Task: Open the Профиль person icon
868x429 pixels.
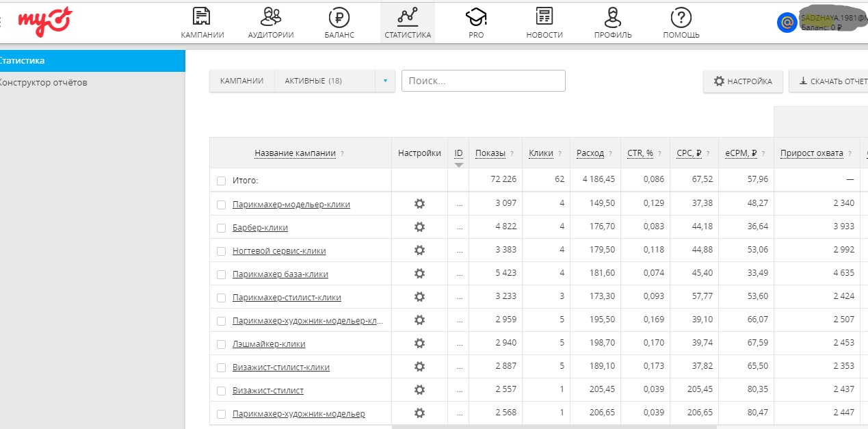Action: 613,16
